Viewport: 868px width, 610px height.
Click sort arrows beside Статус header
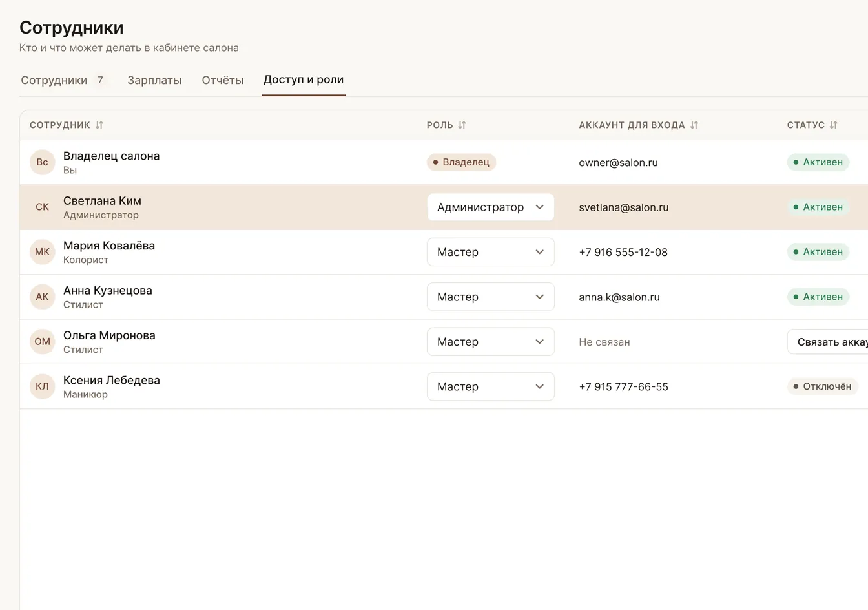pyautogui.click(x=834, y=125)
